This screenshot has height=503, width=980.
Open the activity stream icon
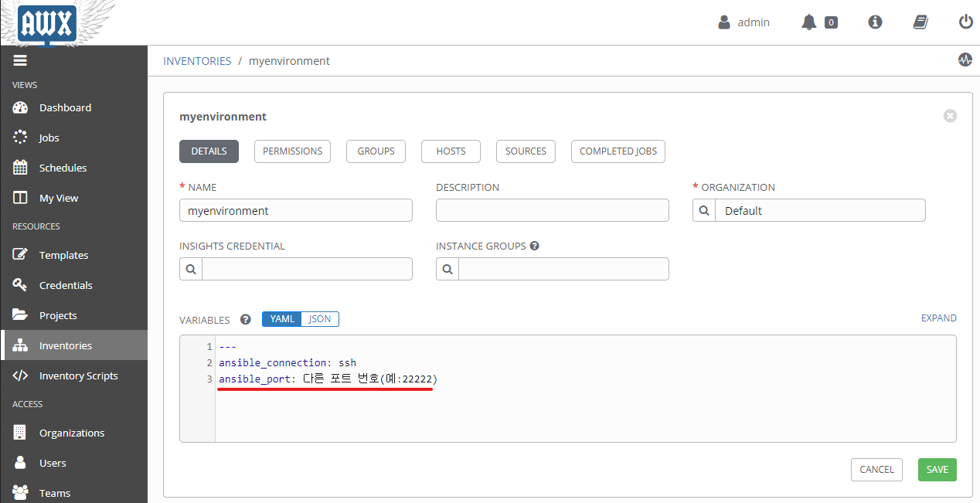pyautogui.click(x=965, y=59)
